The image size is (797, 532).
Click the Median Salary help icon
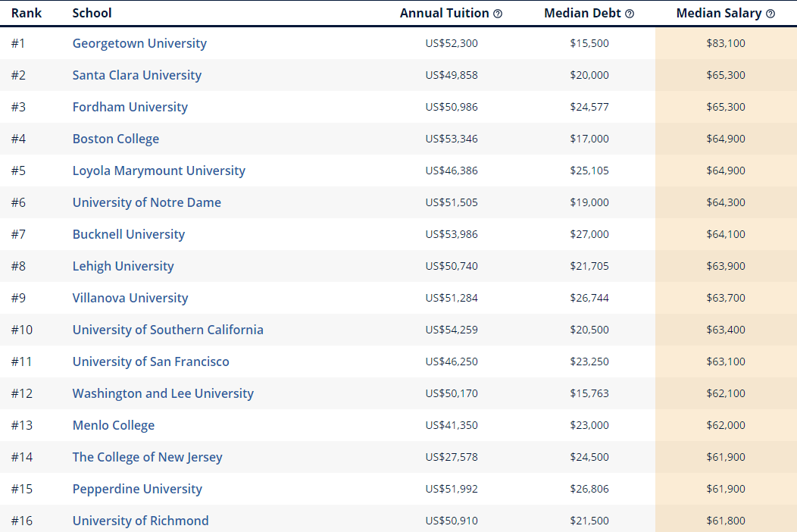coord(770,14)
